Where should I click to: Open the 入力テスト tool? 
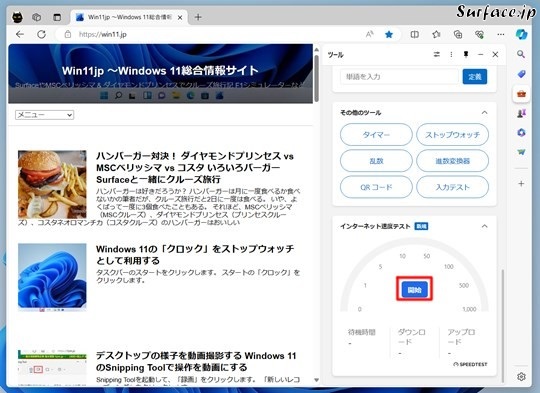pyautogui.click(x=452, y=187)
